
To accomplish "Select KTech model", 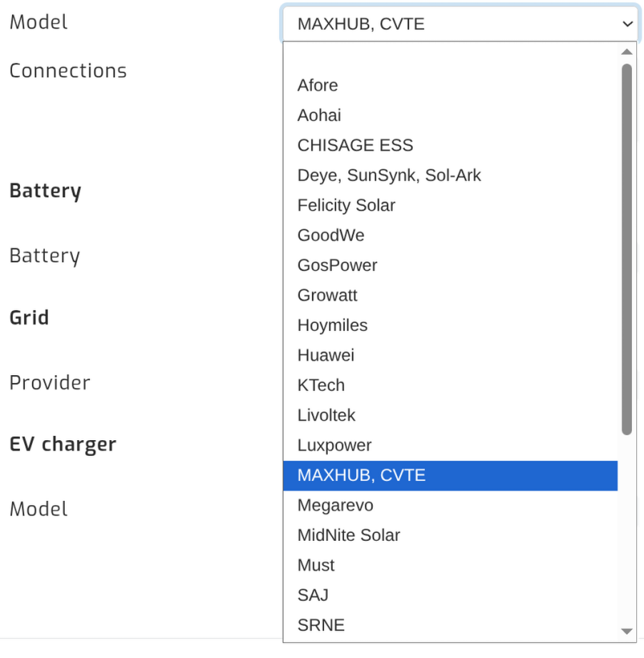I will point(451,386).
